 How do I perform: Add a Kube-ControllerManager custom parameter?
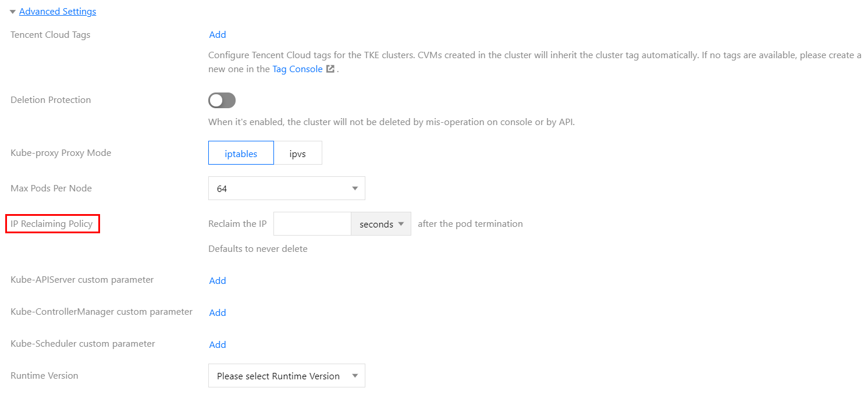(x=218, y=313)
